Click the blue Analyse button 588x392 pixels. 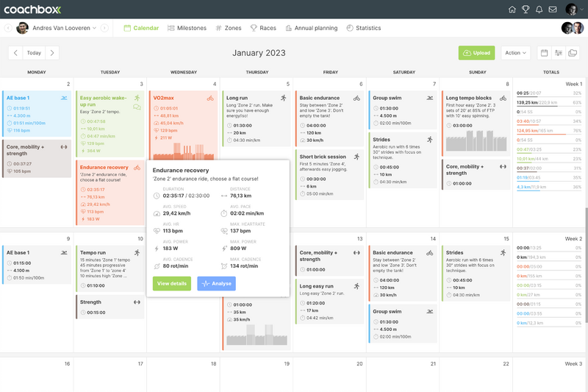pos(216,283)
